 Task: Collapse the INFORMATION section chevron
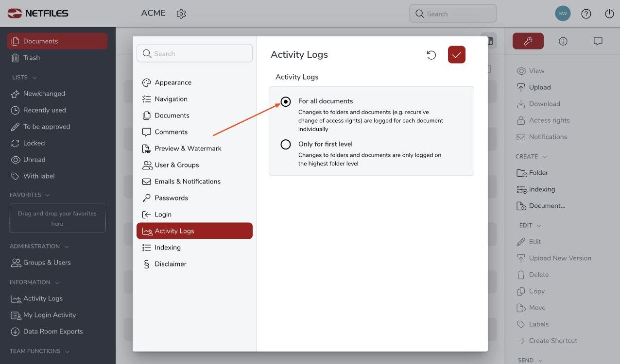[x=57, y=282]
